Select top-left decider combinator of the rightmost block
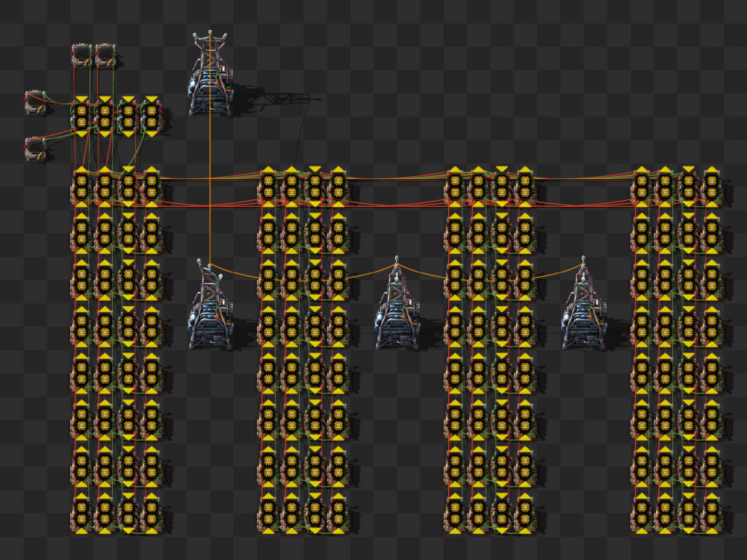747x560 pixels. pyautogui.click(x=642, y=187)
